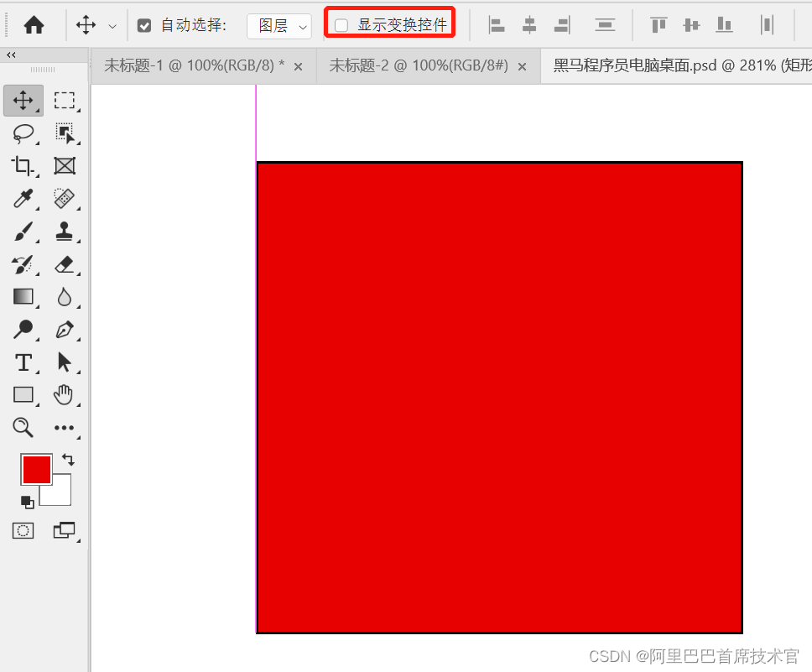
Task: Go to the Home screen icon
Action: [34, 25]
